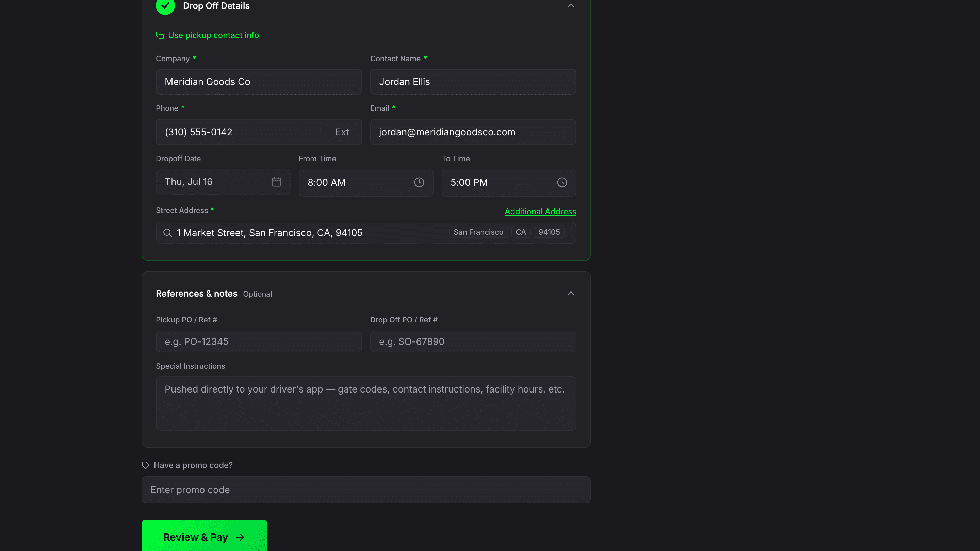Image resolution: width=980 pixels, height=551 pixels.
Task: Click the promo code tag icon
Action: pyautogui.click(x=145, y=465)
